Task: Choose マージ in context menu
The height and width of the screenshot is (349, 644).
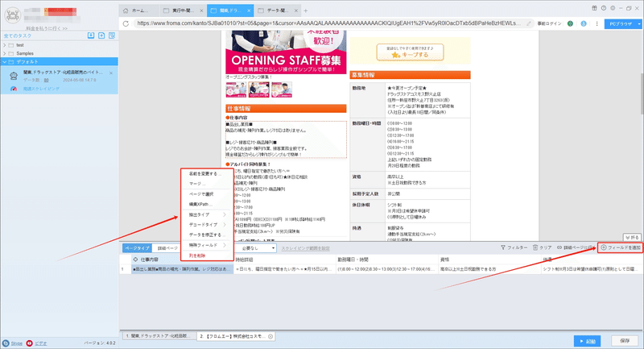Action: (207, 184)
